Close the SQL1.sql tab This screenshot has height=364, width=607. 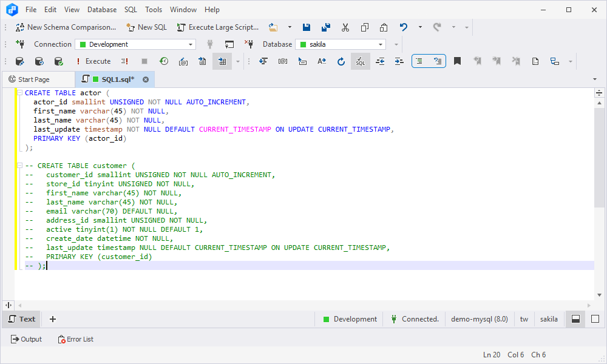[x=146, y=79]
